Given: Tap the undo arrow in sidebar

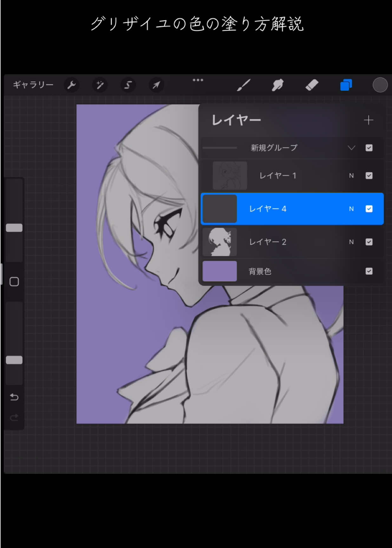Looking at the screenshot, I should coord(14,397).
